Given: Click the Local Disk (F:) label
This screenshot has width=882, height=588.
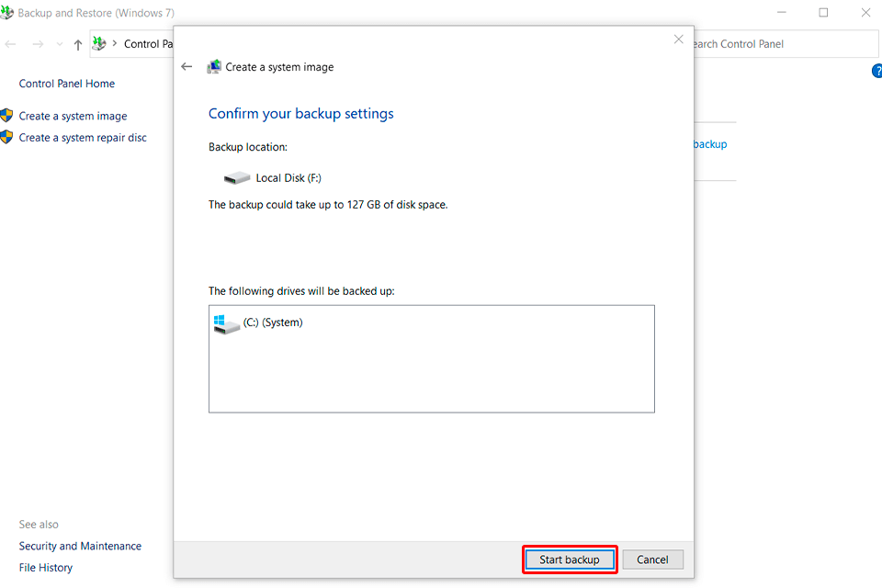Looking at the screenshot, I should pyautogui.click(x=288, y=178).
